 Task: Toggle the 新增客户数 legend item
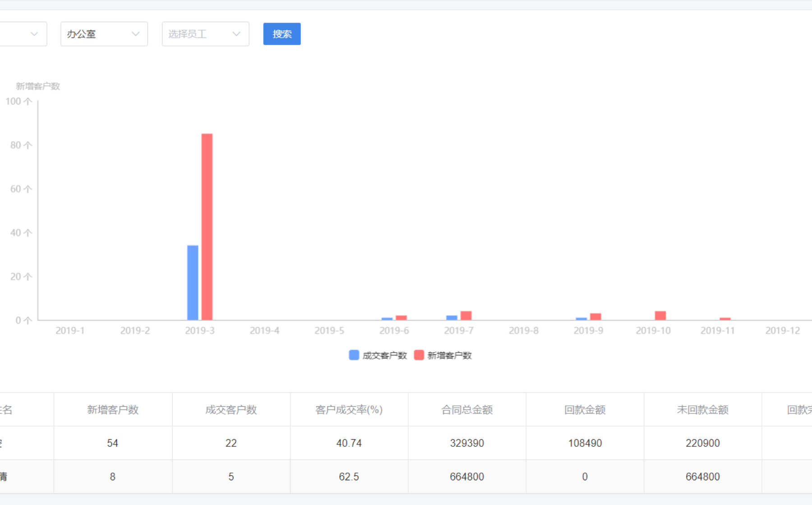click(443, 355)
